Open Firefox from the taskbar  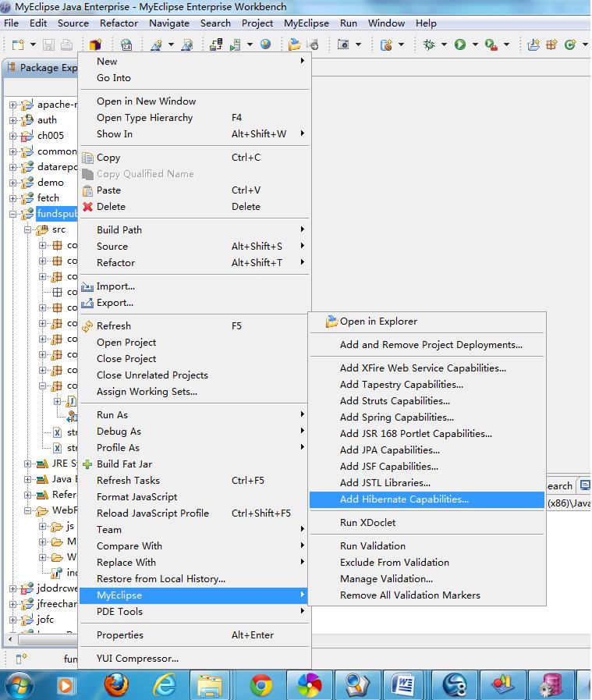point(116,685)
